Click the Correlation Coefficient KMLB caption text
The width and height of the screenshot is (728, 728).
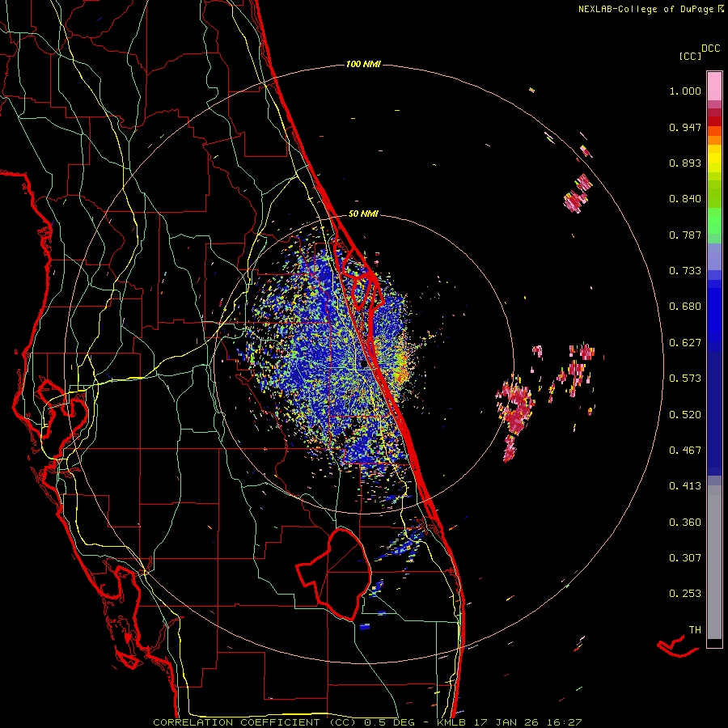(x=367, y=722)
